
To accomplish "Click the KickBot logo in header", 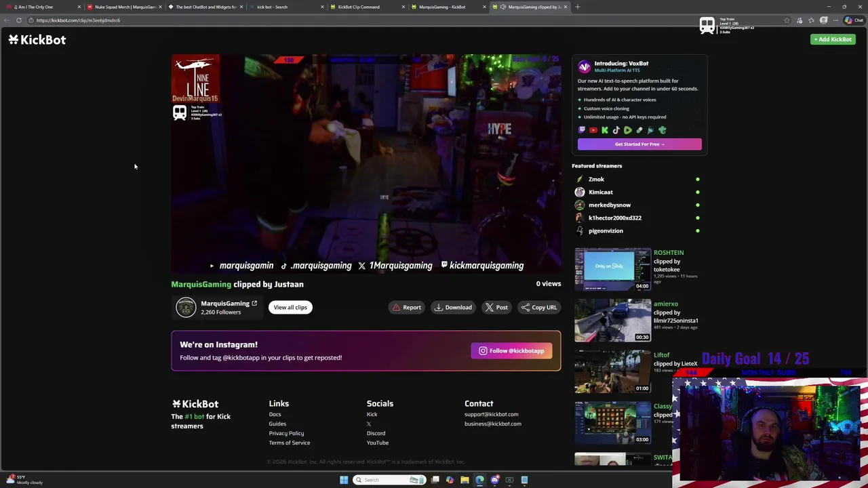I will click(37, 40).
